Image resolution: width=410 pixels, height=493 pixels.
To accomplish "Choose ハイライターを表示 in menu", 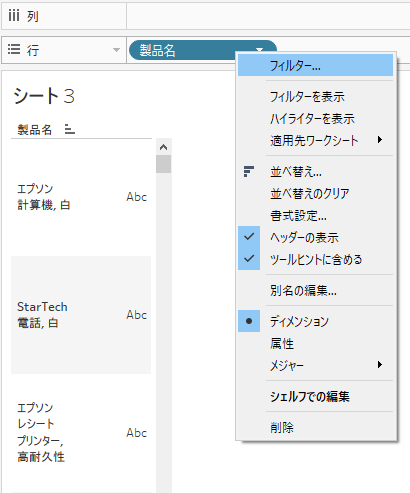I will pyautogui.click(x=315, y=118).
